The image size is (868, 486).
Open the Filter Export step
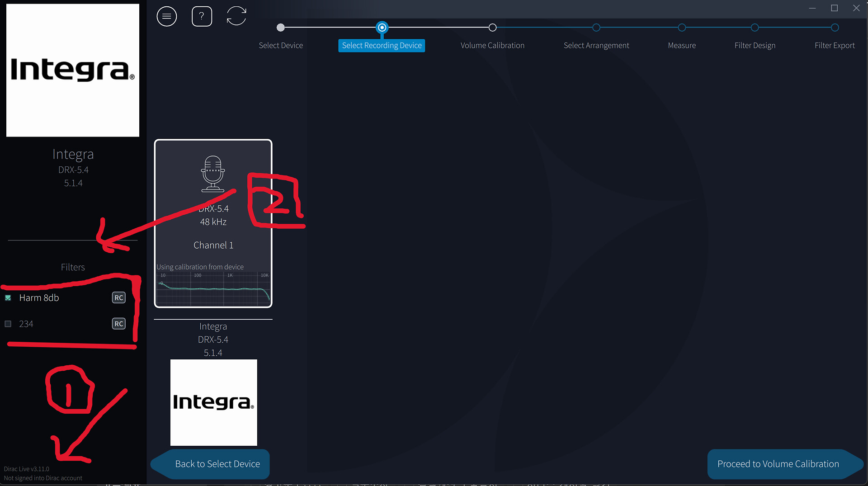(x=835, y=46)
